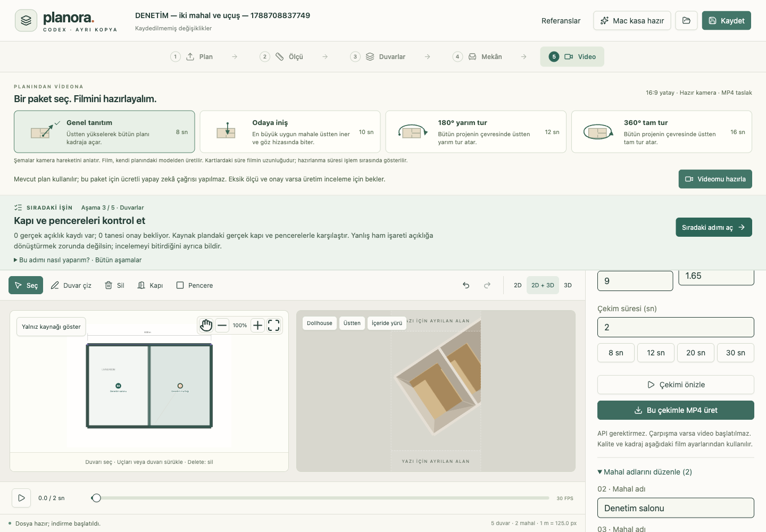
Task: Pick the Kapı door tool
Action: pyautogui.click(x=150, y=285)
